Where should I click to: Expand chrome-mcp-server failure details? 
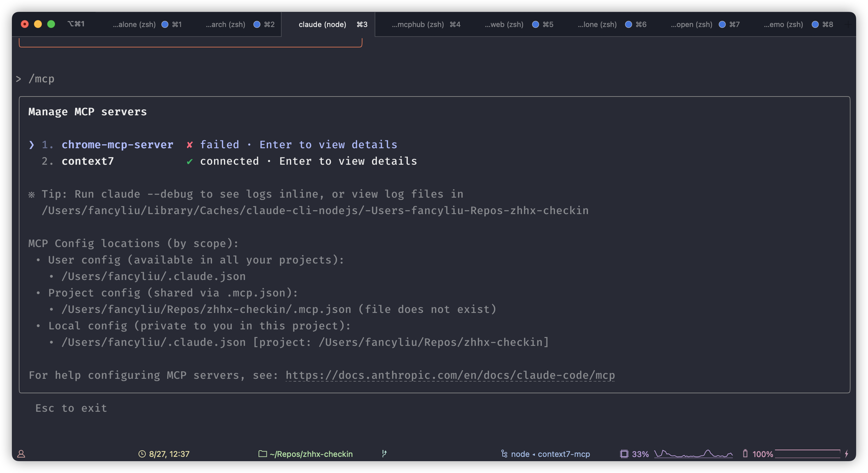click(x=117, y=144)
